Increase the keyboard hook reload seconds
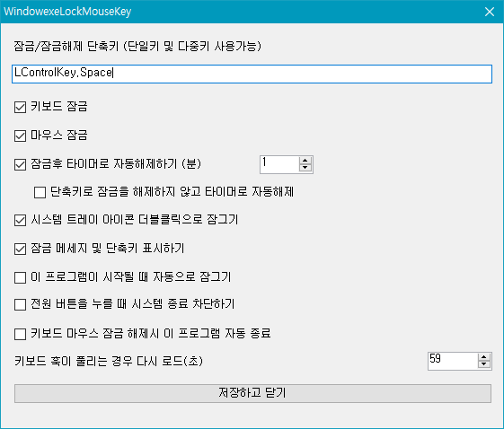Image resolution: width=504 pixels, height=429 pixels. tap(484, 357)
